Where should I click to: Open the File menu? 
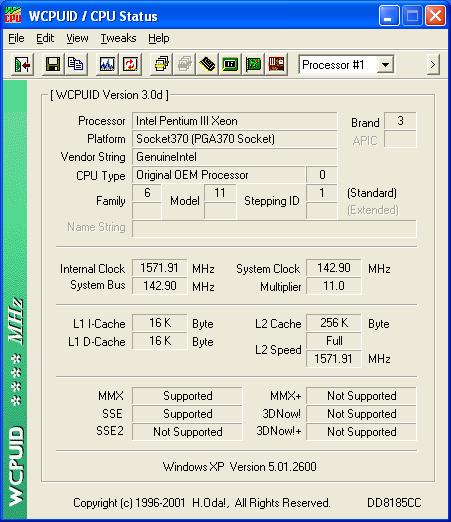[16, 38]
